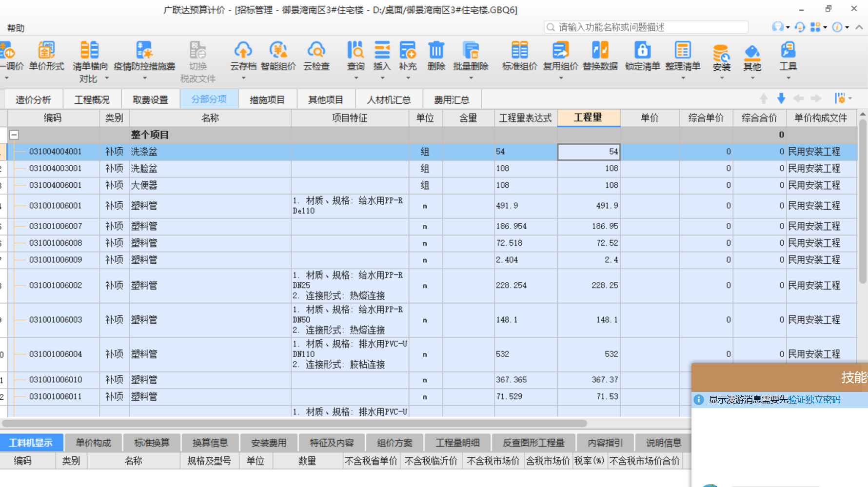Image resolution: width=868 pixels, height=487 pixels.
Task: Open 说明信息 bottom tab
Action: 664,443
